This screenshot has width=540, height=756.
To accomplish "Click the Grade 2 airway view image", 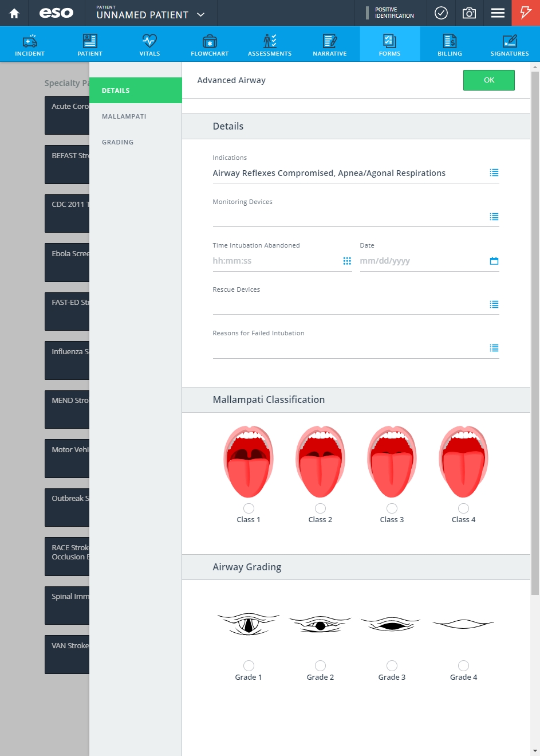I will tap(320, 624).
